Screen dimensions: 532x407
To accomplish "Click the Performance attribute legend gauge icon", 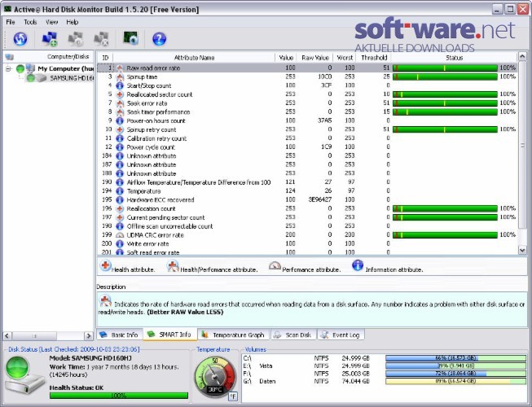I will (x=275, y=265).
